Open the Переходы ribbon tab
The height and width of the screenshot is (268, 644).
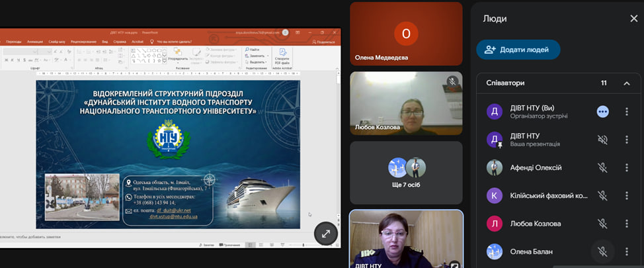point(13,42)
